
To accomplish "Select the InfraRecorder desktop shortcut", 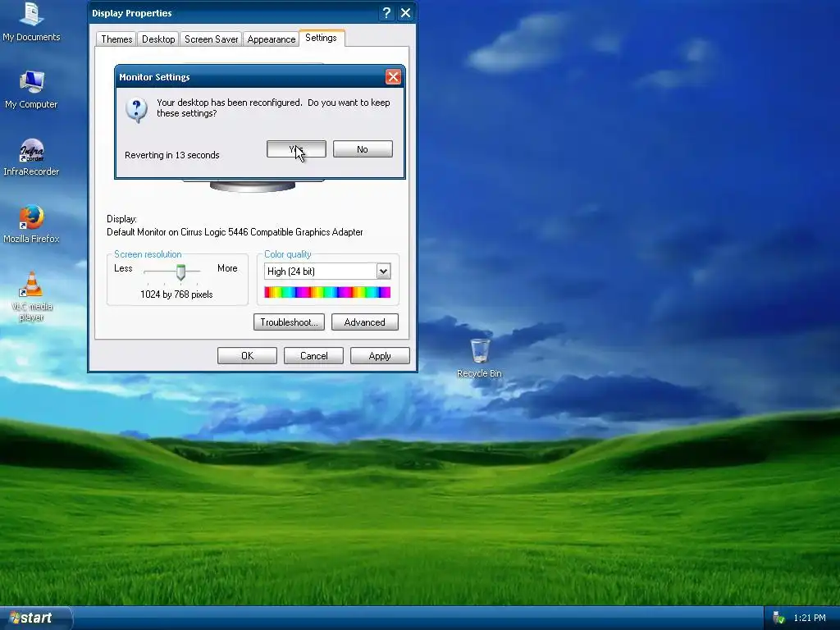I will click(31, 157).
